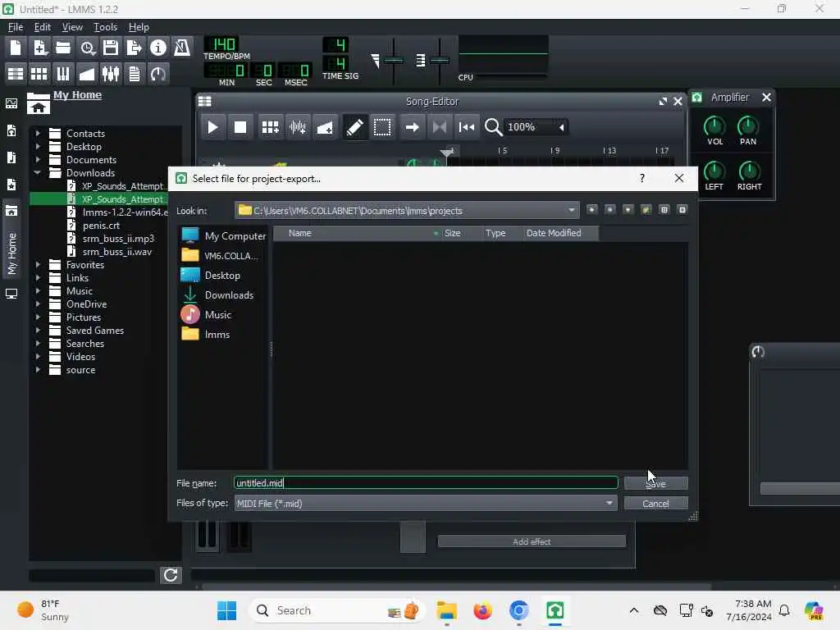The image size is (840, 630).
Task: Expand the Music folder in tree
Action: pyautogui.click(x=38, y=290)
